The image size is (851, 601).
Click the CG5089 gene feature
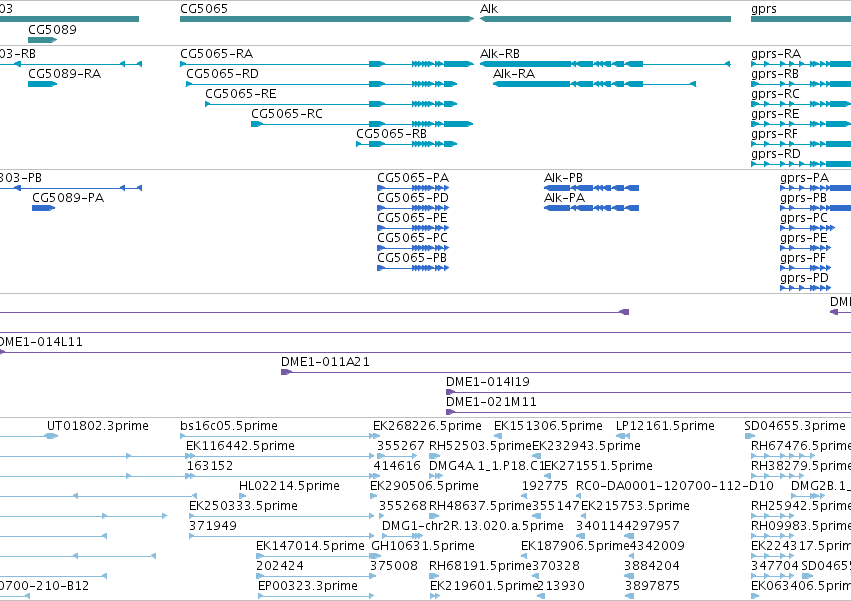[x=42, y=40]
